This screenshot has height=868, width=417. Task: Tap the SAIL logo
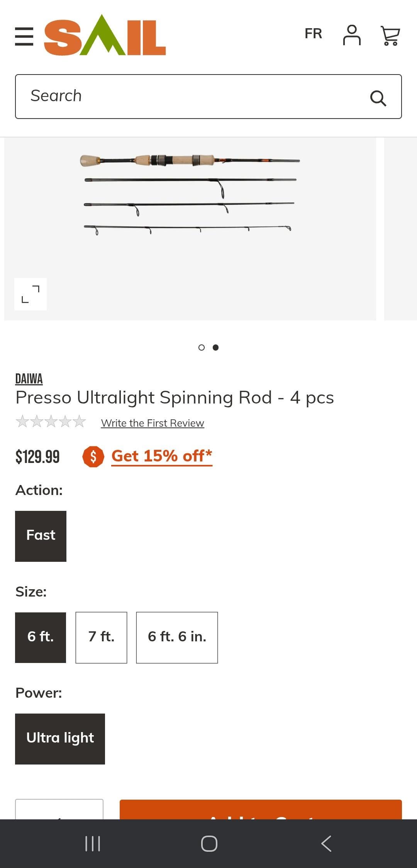[105, 36]
